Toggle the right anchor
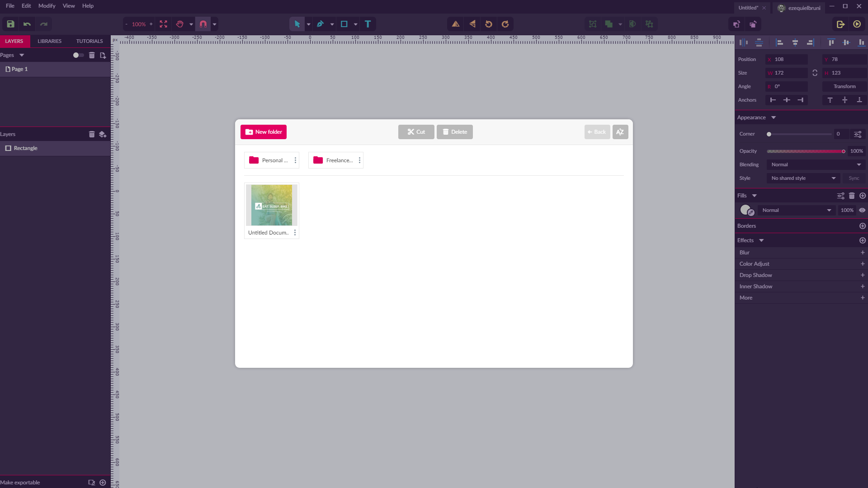The height and width of the screenshot is (488, 868). tap(801, 100)
